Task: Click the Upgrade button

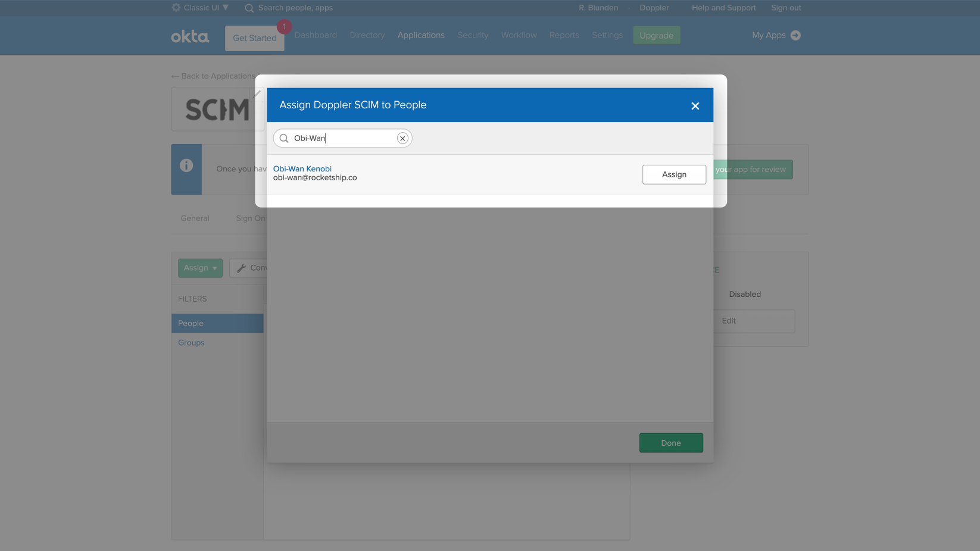Action: pos(656,35)
